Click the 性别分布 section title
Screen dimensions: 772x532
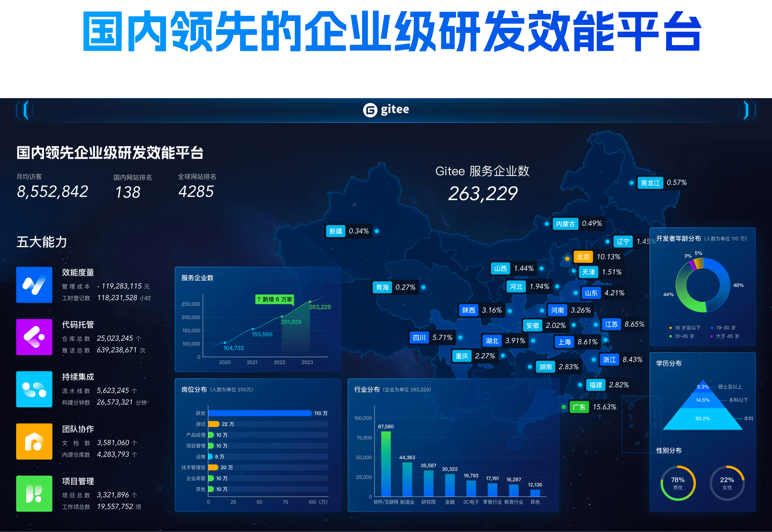[x=669, y=451]
